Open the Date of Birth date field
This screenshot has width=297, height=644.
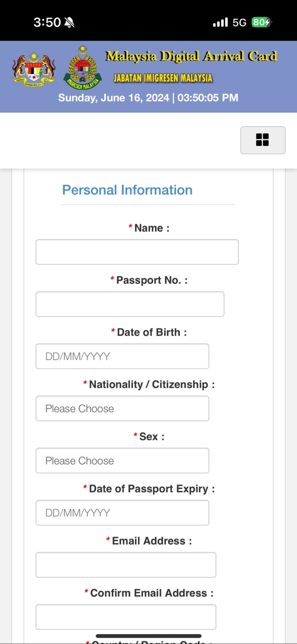point(122,356)
